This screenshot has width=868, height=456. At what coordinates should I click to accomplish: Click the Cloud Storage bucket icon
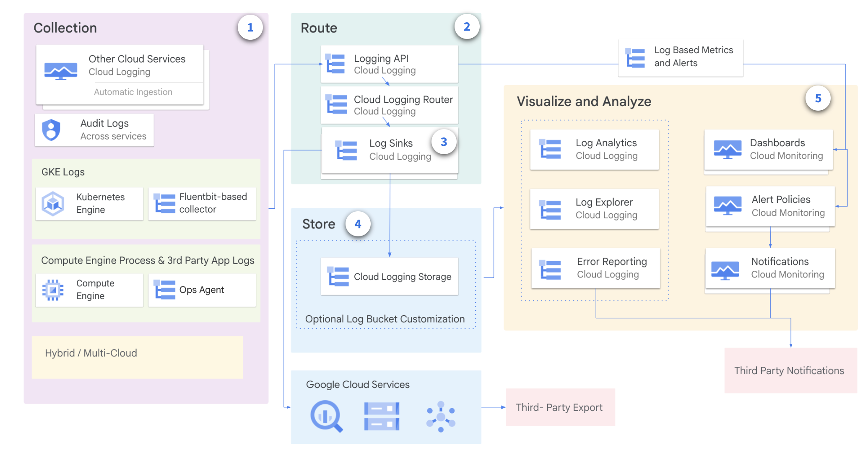tap(382, 416)
